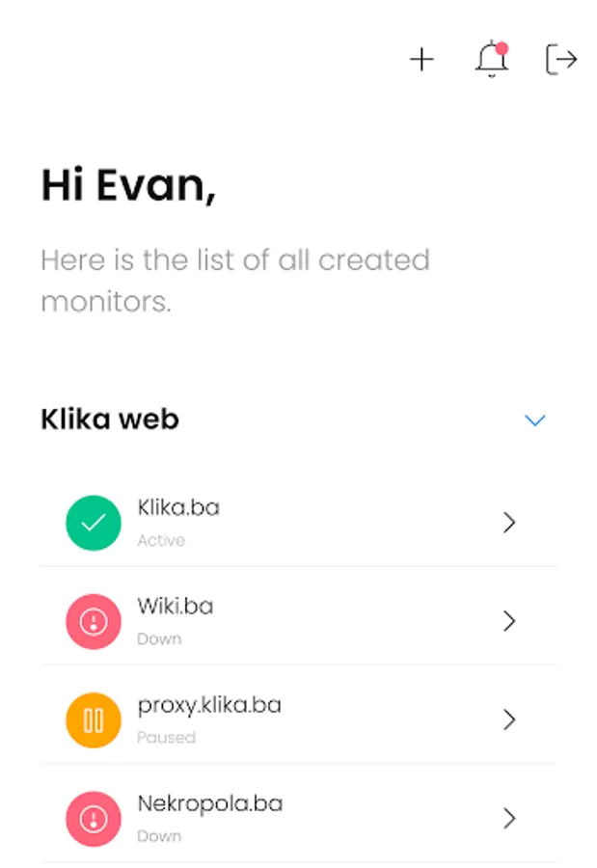The image size is (597, 868).
Task: Open Klika.ba details via right chevron
Action: coord(509,523)
